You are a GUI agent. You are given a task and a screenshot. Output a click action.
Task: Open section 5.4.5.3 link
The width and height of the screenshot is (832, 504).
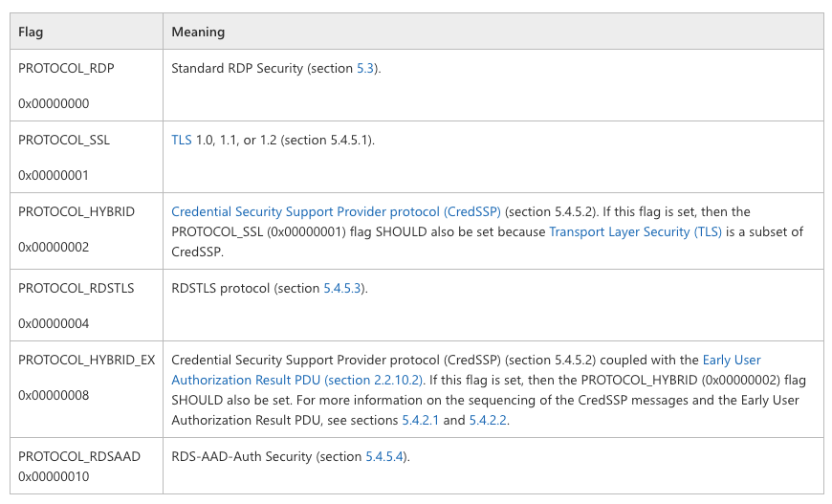coord(342,288)
